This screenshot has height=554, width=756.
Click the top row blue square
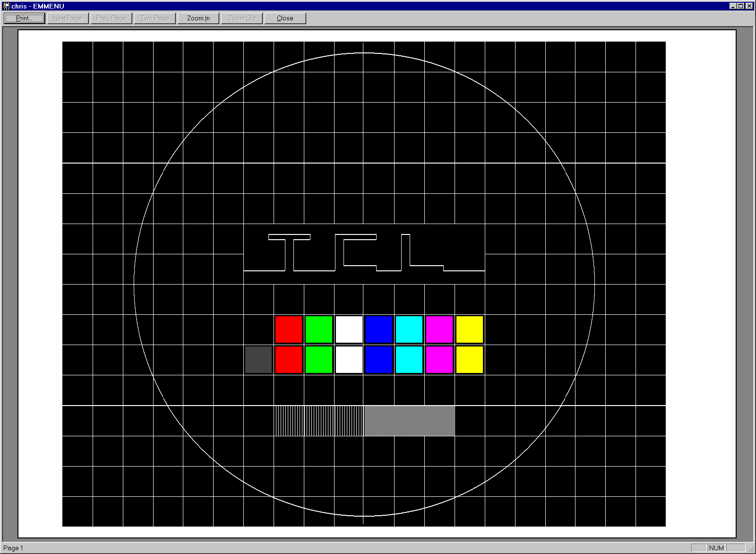point(379,329)
